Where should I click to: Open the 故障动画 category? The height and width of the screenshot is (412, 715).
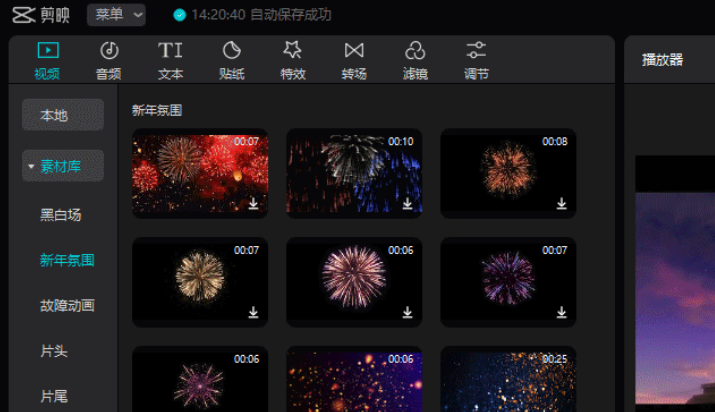tap(67, 305)
